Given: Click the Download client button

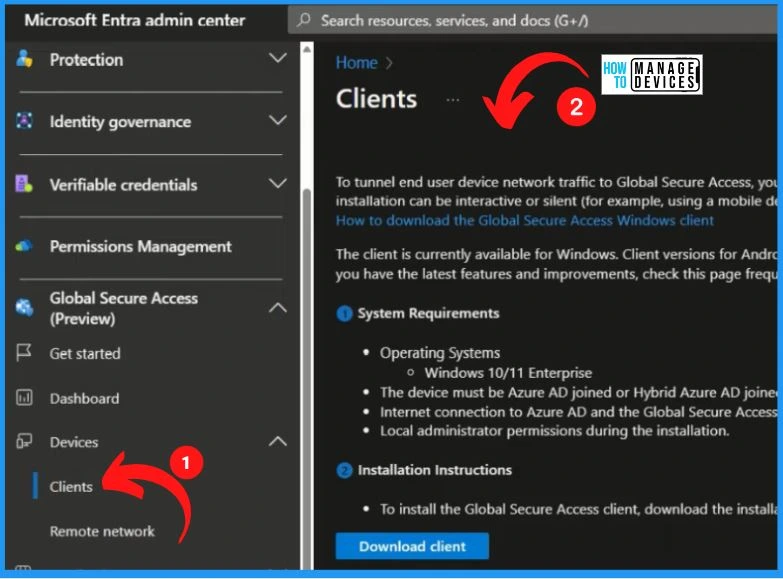Looking at the screenshot, I should tap(412, 546).
